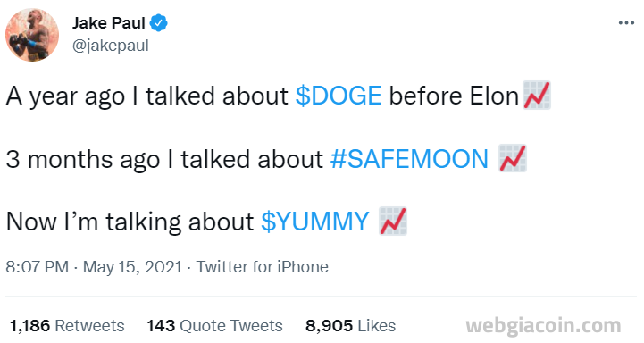View the 143 Quote Tweets list
This screenshot has height=343, width=644.
point(214,326)
